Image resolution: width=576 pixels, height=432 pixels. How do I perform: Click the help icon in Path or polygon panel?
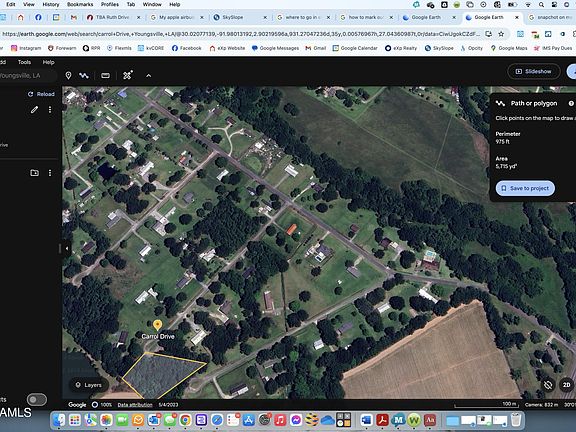tap(571, 104)
